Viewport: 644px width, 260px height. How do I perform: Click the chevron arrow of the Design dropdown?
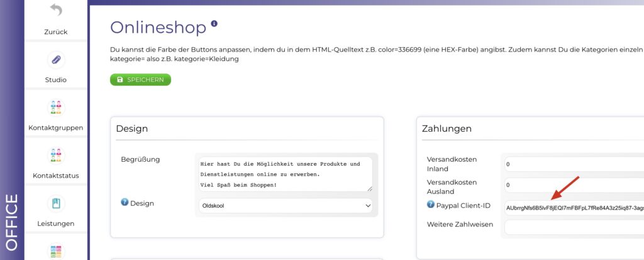point(367,206)
